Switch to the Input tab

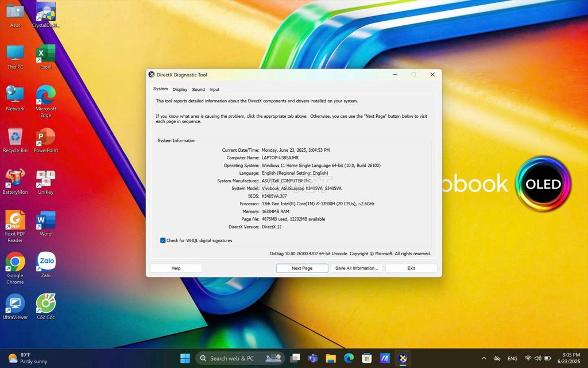point(215,89)
